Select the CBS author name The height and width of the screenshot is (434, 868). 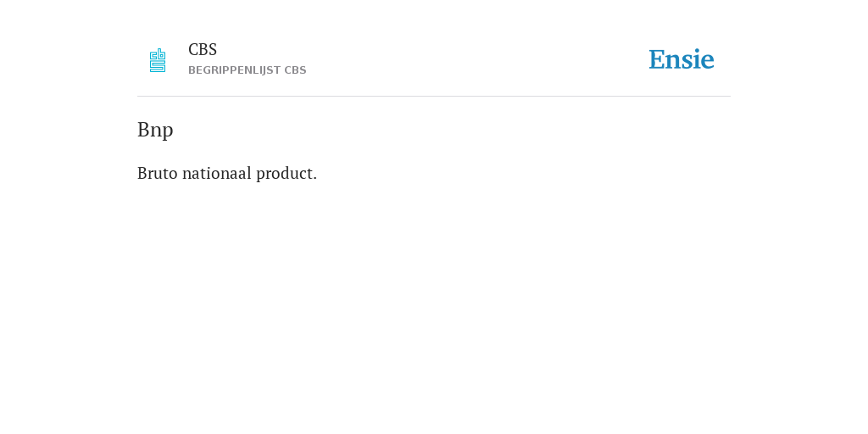click(203, 50)
